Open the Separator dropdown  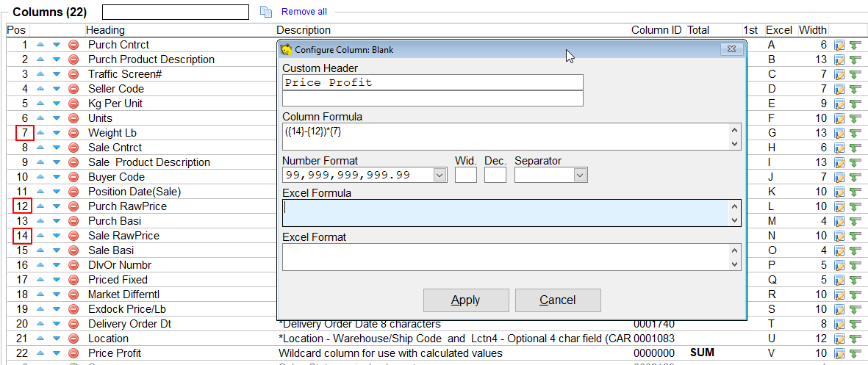coord(581,176)
